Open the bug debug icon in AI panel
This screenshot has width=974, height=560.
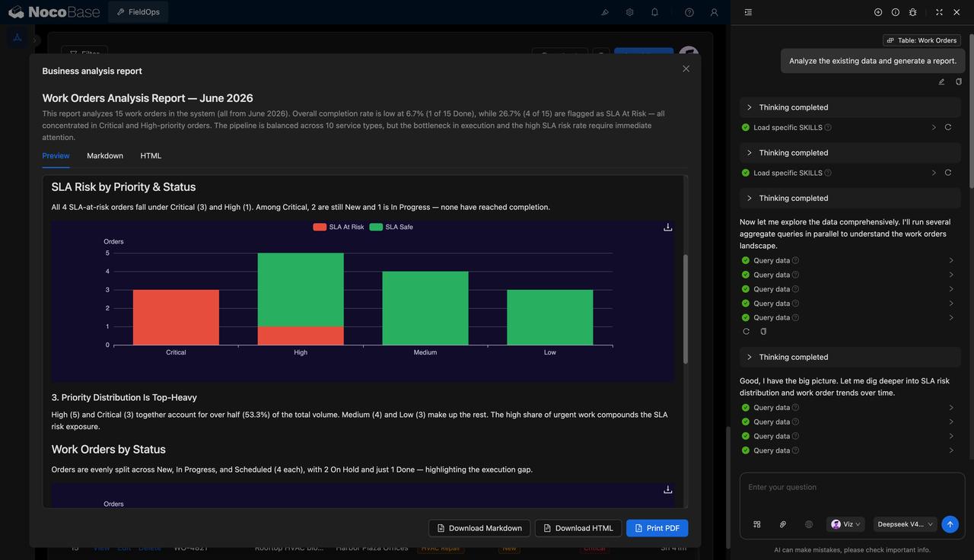coord(913,12)
